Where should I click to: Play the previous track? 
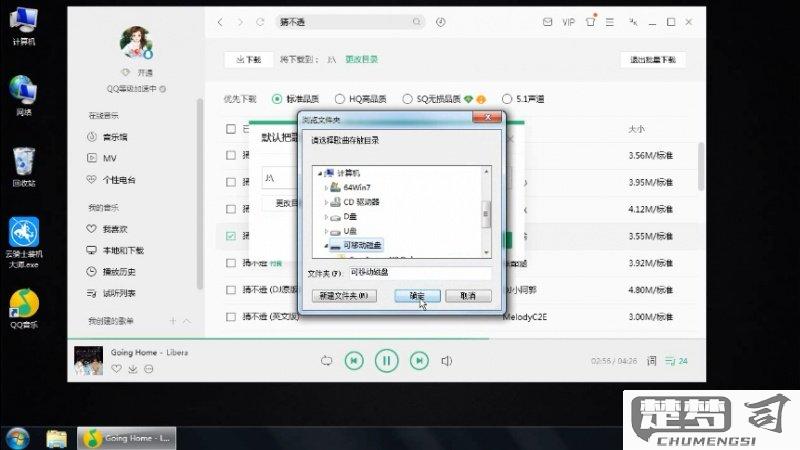(x=354, y=361)
